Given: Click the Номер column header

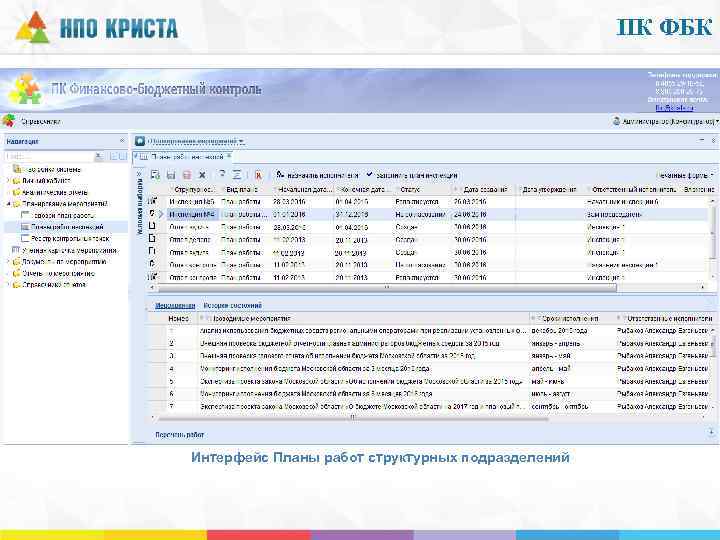Looking at the screenshot, I should (x=179, y=318).
